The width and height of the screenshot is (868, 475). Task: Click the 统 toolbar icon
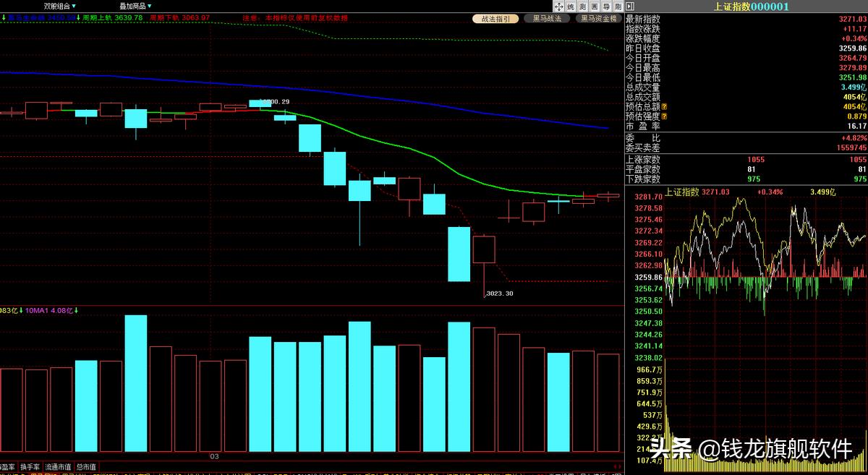tap(571, 7)
